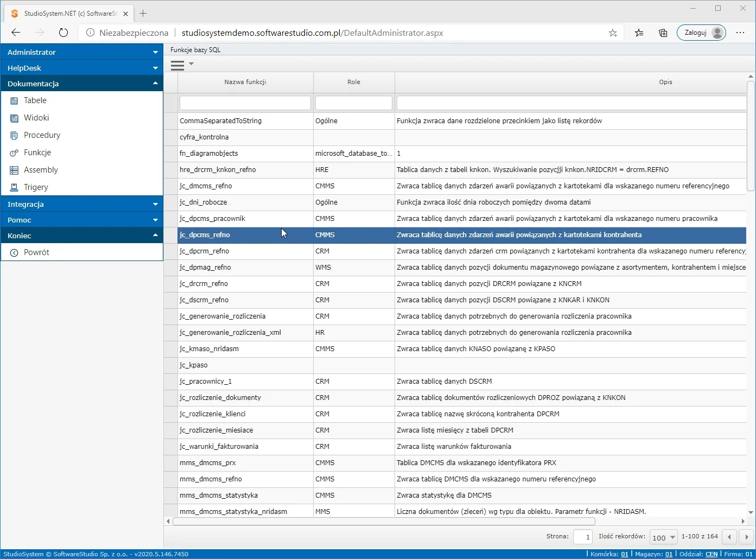756x559 pixels.
Task: Expand the Administrator menu section
Action: (82, 52)
